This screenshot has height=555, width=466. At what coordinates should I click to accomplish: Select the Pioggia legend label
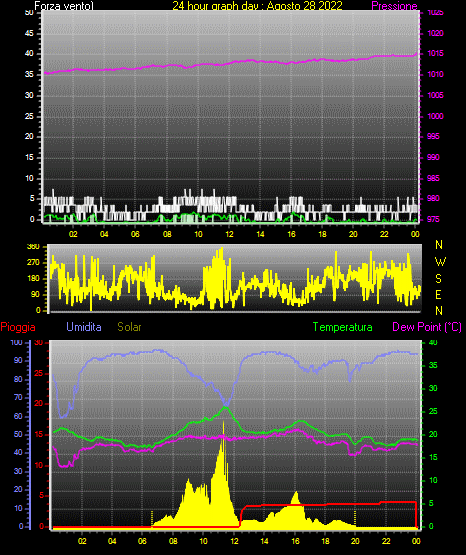click(x=18, y=327)
